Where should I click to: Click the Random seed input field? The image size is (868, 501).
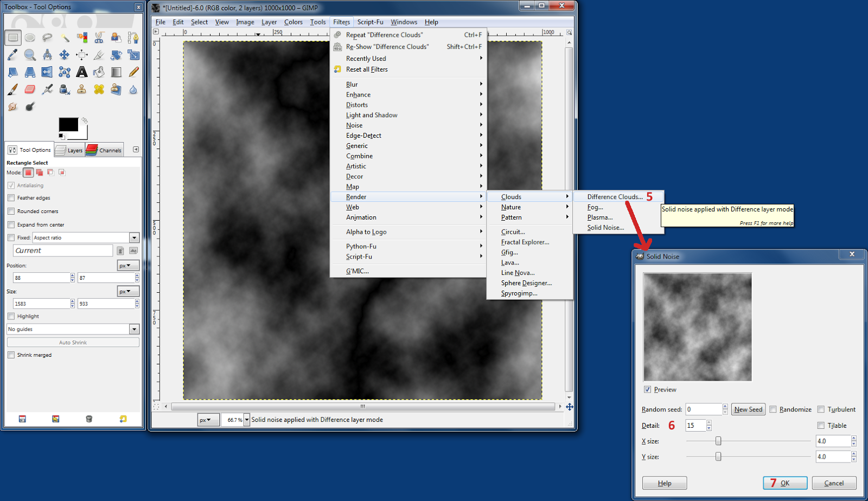[x=701, y=409]
